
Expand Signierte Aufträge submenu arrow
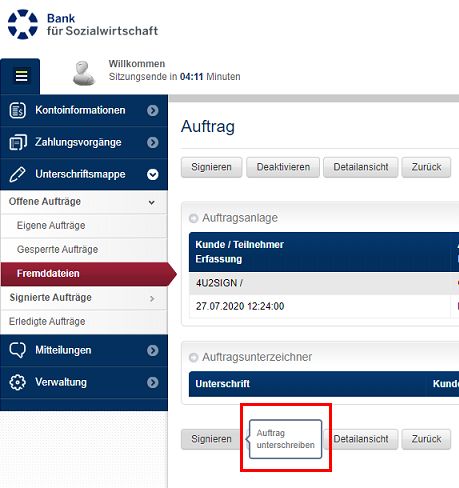152,298
